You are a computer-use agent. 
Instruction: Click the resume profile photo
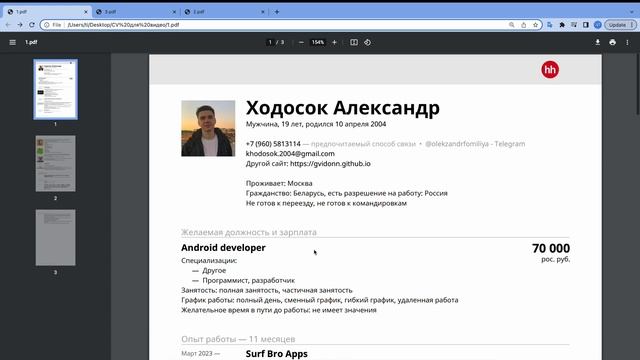(x=208, y=129)
